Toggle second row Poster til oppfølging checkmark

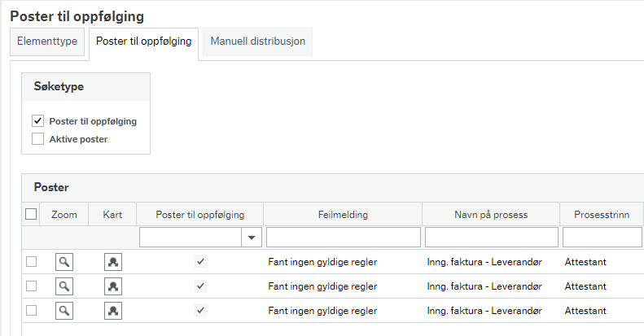click(x=200, y=286)
